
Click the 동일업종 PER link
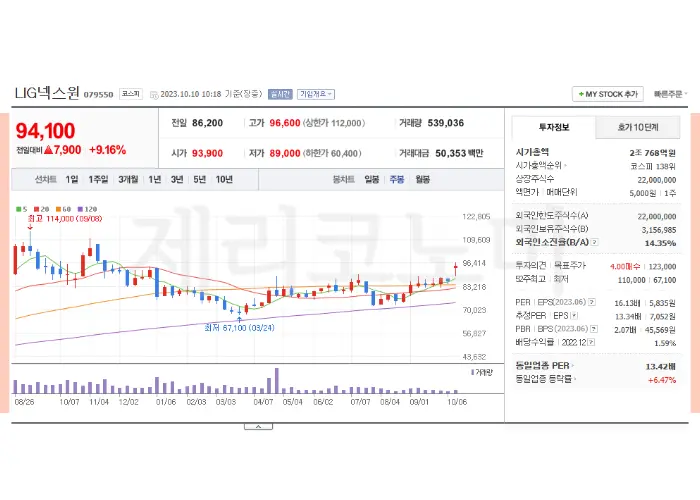click(x=545, y=366)
